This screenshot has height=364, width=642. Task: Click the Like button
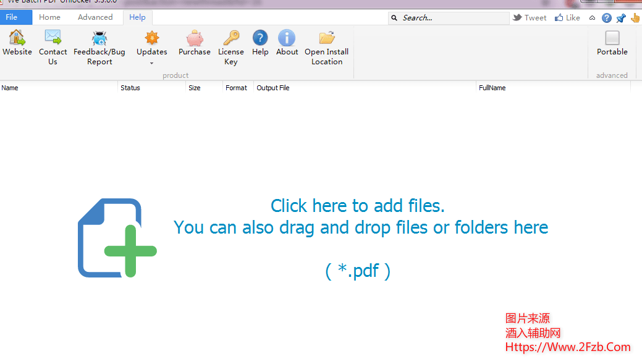567,18
